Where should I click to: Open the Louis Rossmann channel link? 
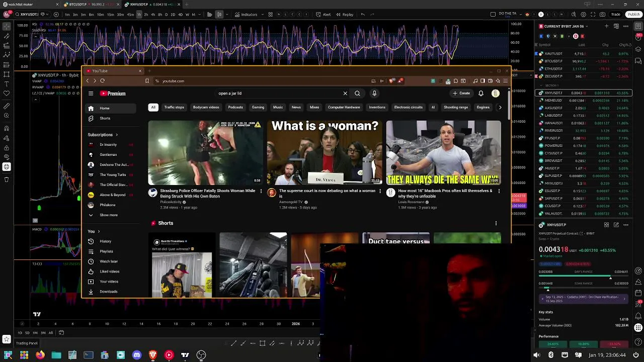click(x=411, y=202)
